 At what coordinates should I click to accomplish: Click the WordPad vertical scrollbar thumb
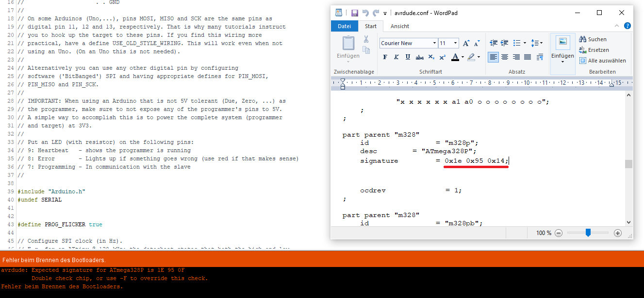click(628, 164)
